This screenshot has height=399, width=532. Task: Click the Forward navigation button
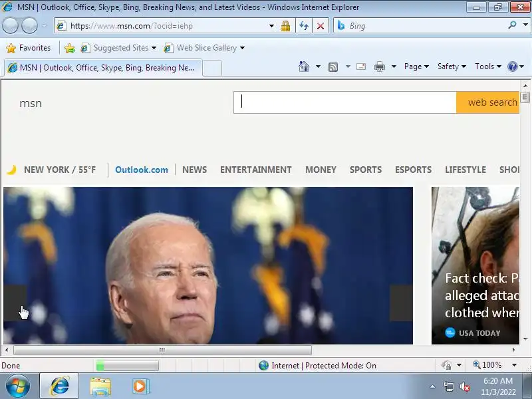pyautogui.click(x=29, y=26)
